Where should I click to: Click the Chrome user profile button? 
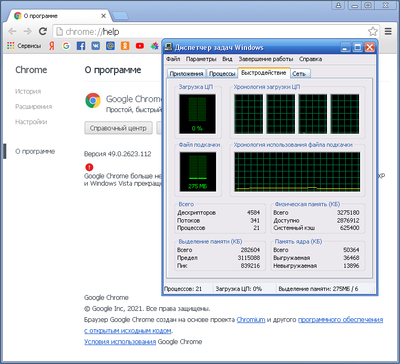339,5
